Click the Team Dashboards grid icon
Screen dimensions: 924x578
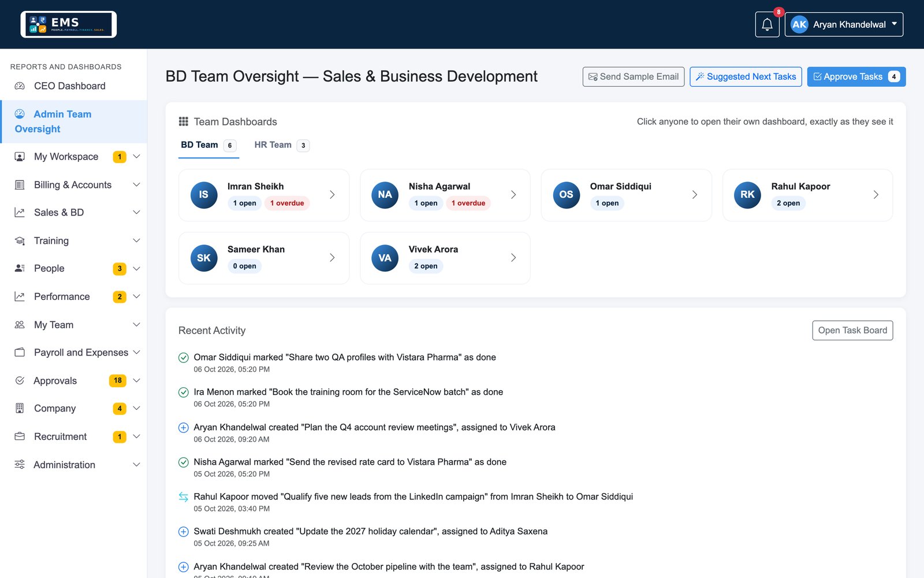click(x=184, y=121)
